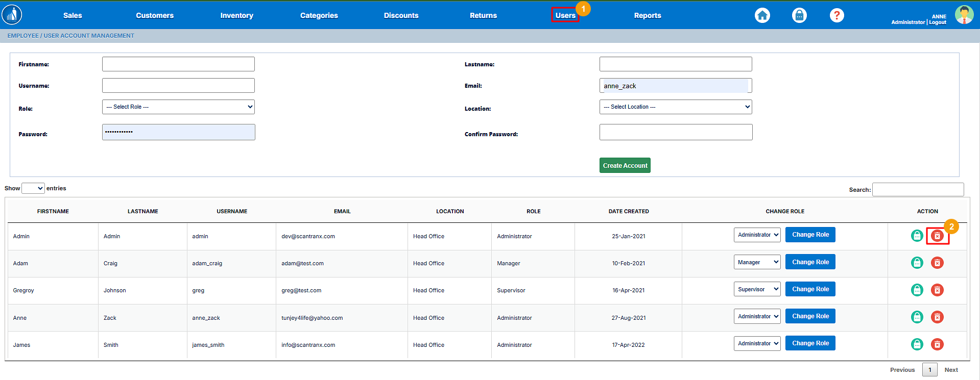
Task: Click the home icon in header
Action: (x=762, y=15)
